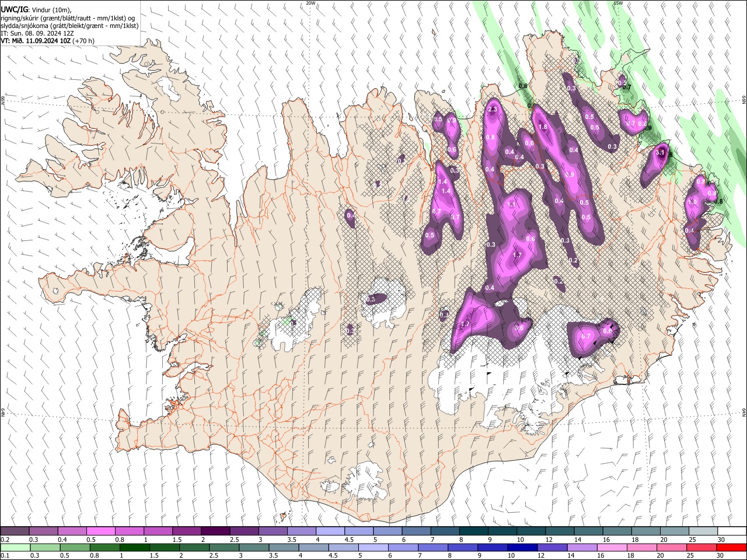Screen dimensions: 747x560
Task: Click the bottom legend swatch starting at 0.5
Action: coord(75,547)
